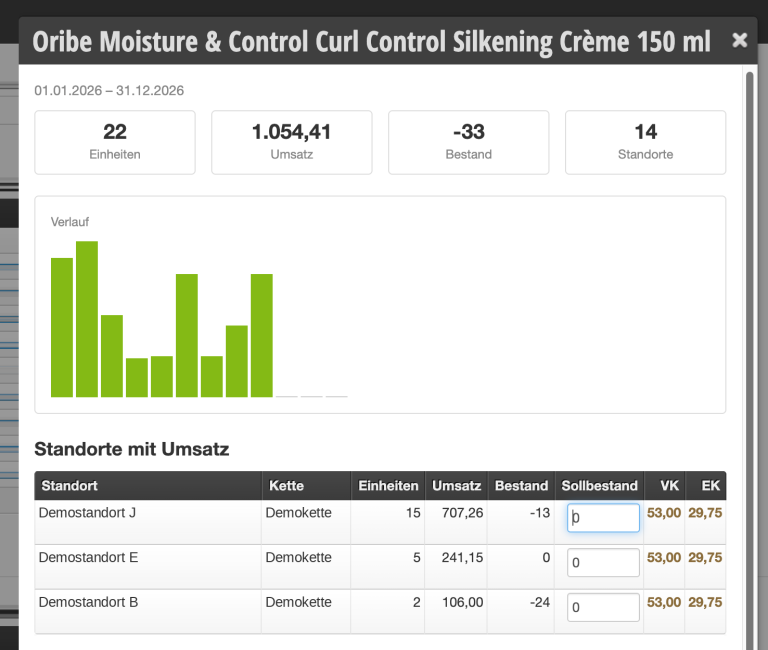Close the product detail dialog

click(x=739, y=40)
